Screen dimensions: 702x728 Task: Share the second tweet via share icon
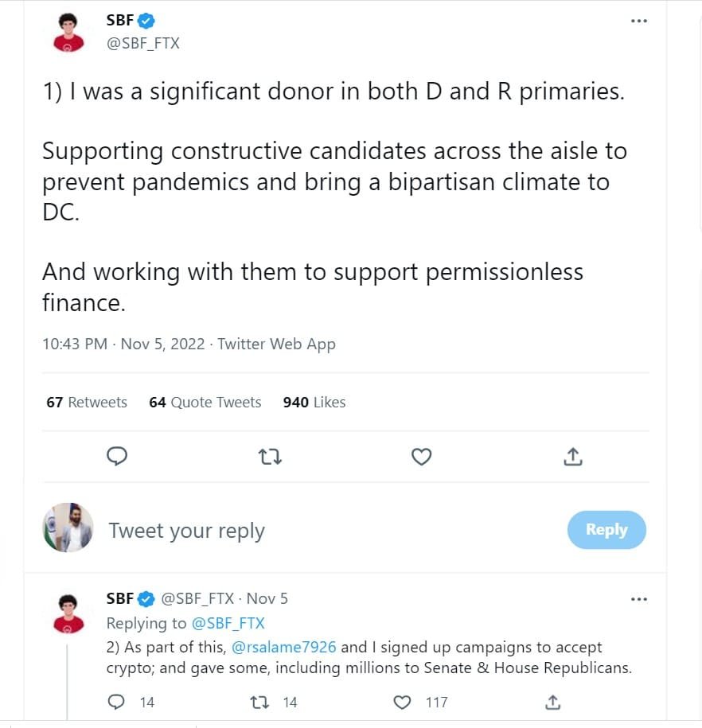click(x=552, y=702)
